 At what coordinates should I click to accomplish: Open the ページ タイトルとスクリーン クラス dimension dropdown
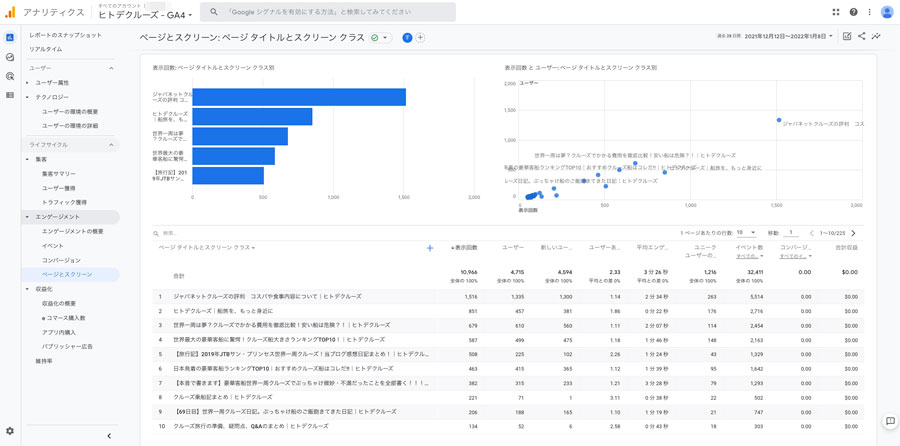pyautogui.click(x=207, y=248)
